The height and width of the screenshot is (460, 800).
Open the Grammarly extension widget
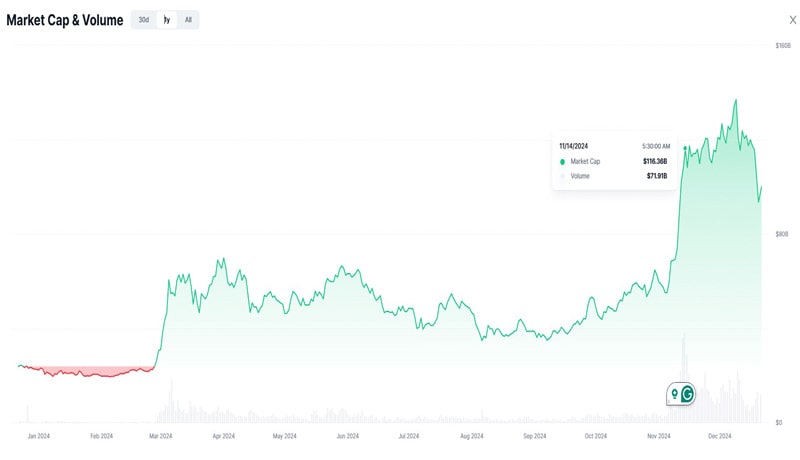point(681,394)
